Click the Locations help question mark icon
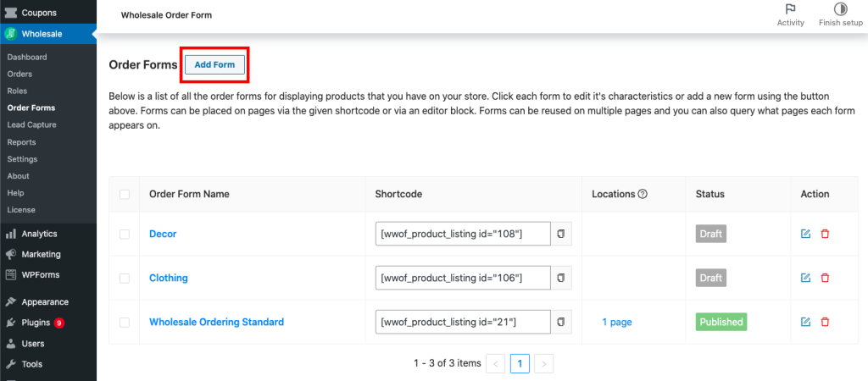This screenshot has width=868, height=381. 643,194
